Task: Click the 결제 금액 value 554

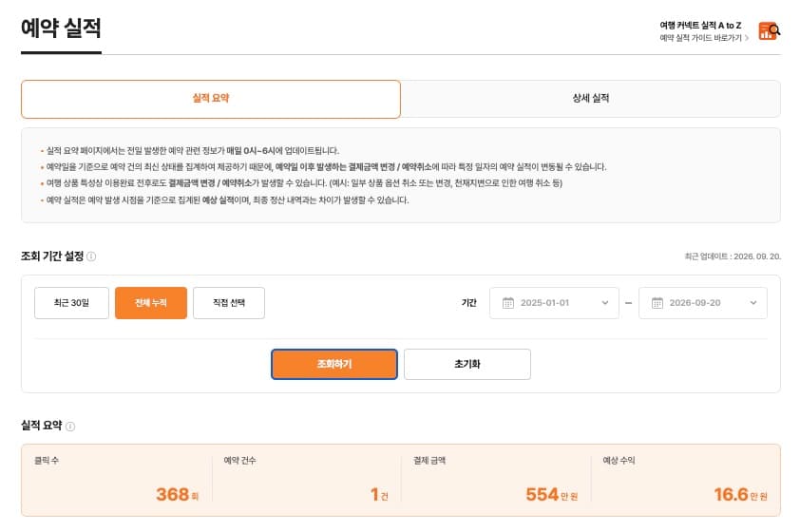Action: [x=542, y=494]
